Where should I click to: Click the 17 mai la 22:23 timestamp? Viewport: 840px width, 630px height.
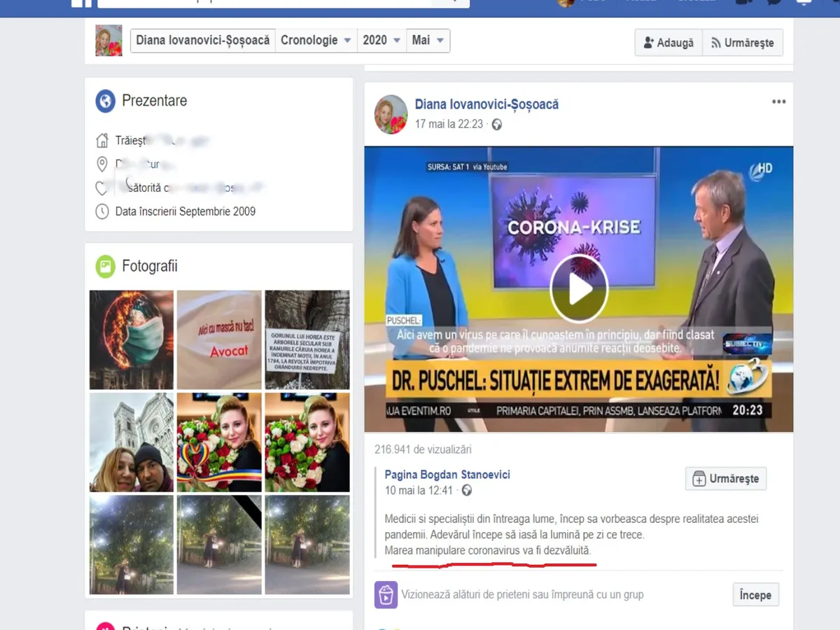(449, 125)
